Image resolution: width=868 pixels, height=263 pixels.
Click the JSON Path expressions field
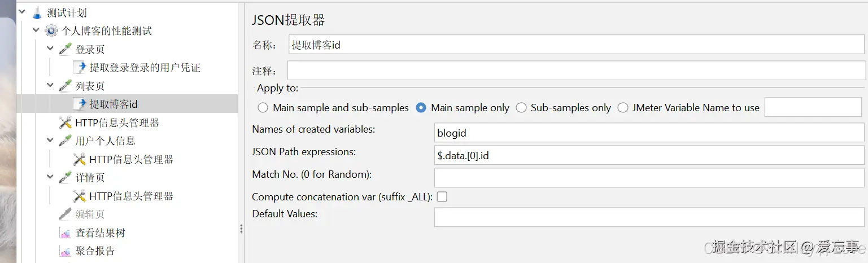click(649, 156)
